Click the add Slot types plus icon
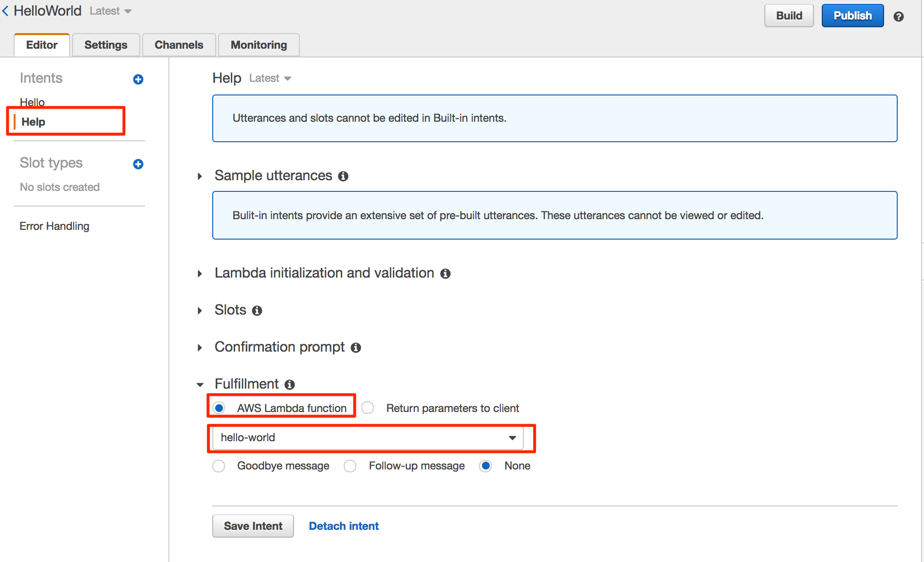Viewport: 924px width, 562px height. click(x=138, y=164)
